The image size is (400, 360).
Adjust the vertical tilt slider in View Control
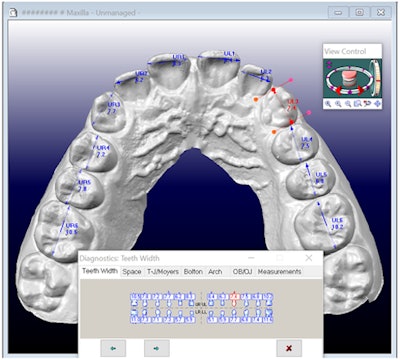377,78
